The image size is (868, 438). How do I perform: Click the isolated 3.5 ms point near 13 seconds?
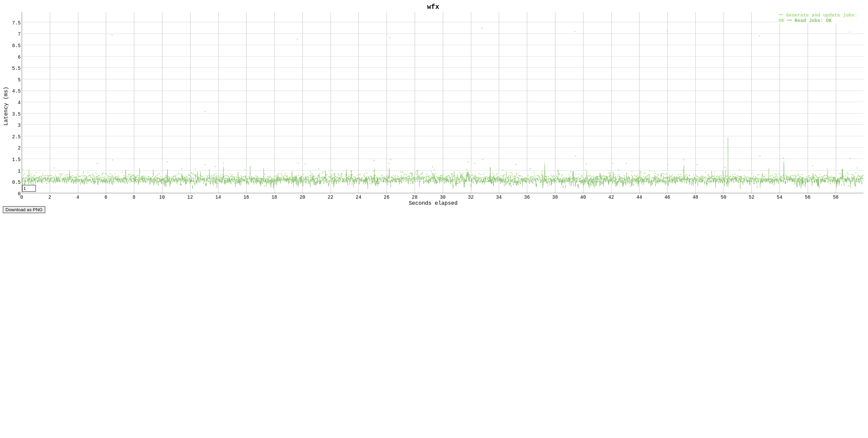pyautogui.click(x=204, y=112)
